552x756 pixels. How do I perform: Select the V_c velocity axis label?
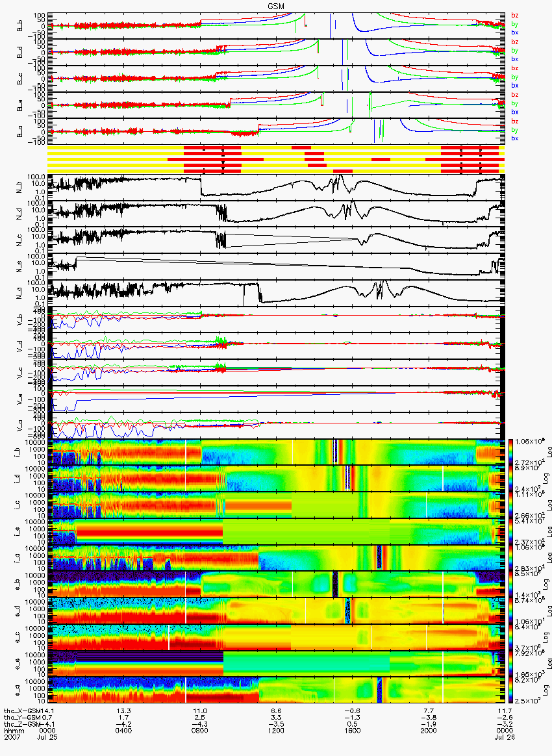(x=19, y=372)
